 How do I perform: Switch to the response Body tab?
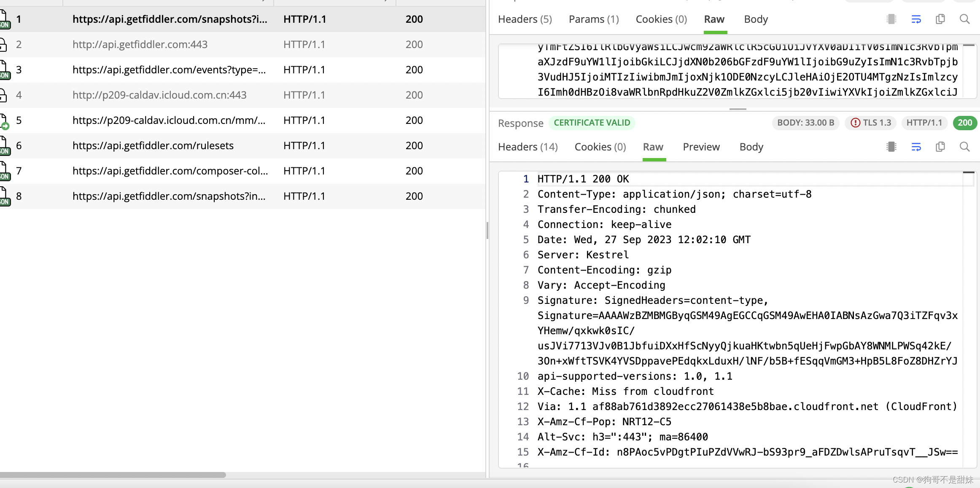click(751, 147)
